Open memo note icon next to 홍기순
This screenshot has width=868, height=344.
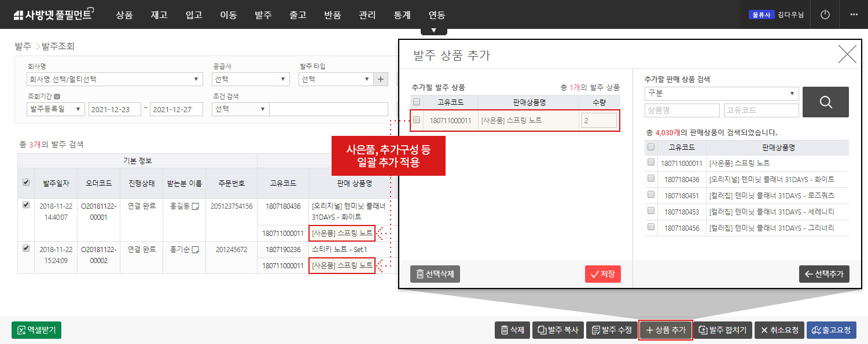(x=196, y=250)
